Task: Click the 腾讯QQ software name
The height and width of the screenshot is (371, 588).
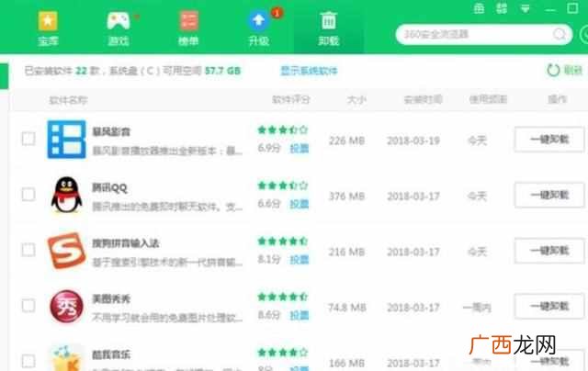Action: 110,187
